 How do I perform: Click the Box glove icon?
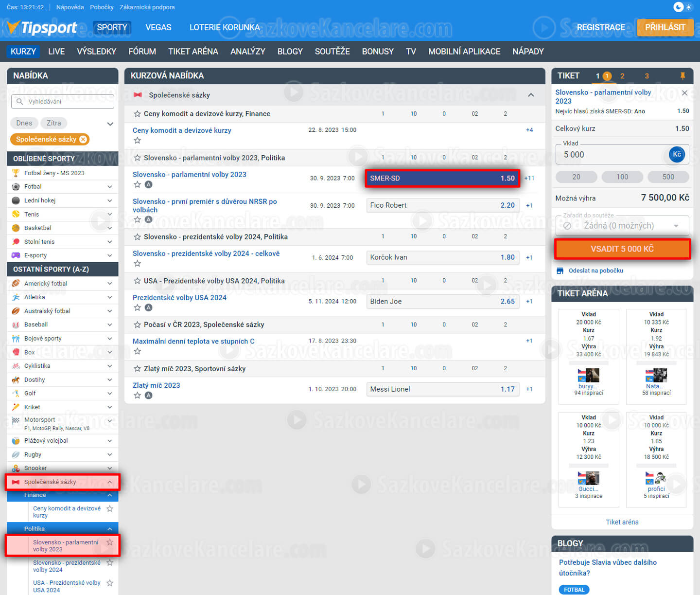pyautogui.click(x=16, y=352)
